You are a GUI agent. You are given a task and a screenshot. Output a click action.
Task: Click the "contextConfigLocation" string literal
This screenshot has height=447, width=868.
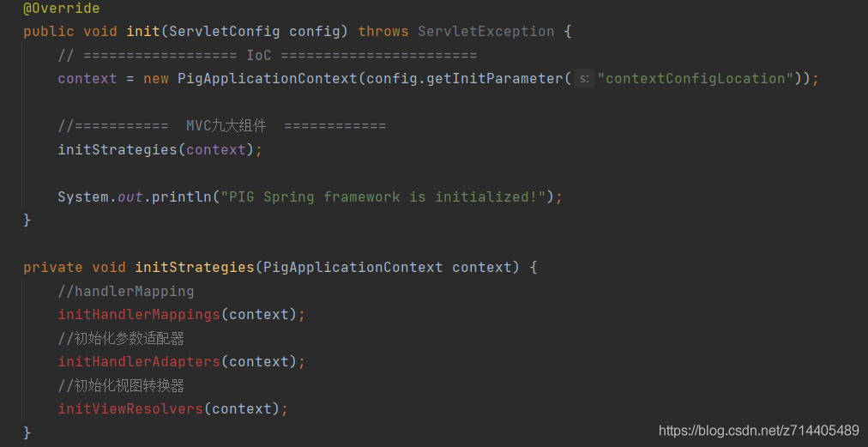pyautogui.click(x=696, y=79)
